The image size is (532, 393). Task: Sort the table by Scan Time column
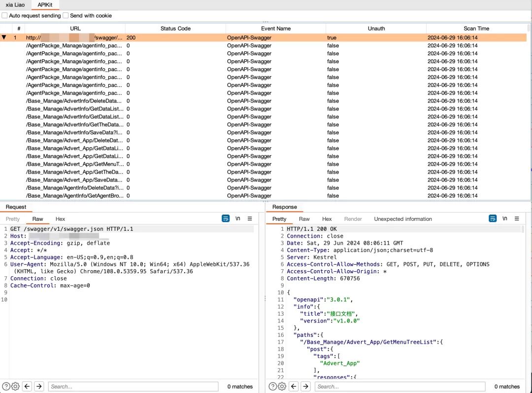(x=476, y=29)
